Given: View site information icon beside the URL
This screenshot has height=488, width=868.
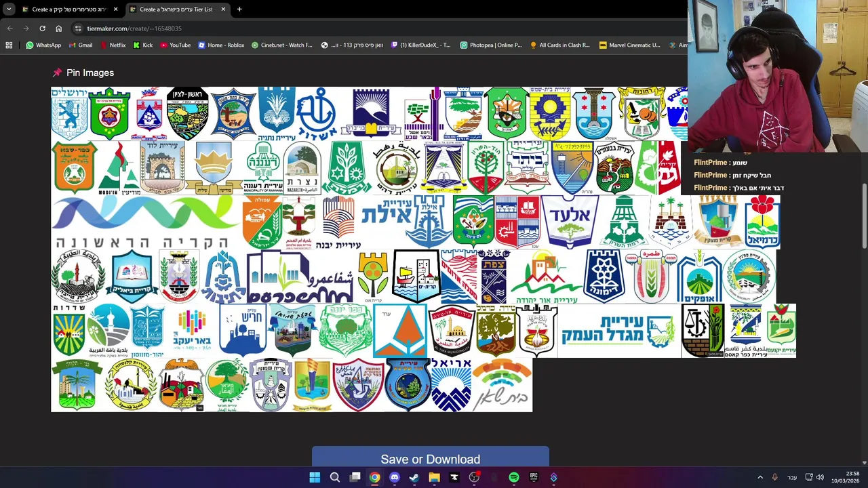Looking at the screenshot, I should 78,28.
